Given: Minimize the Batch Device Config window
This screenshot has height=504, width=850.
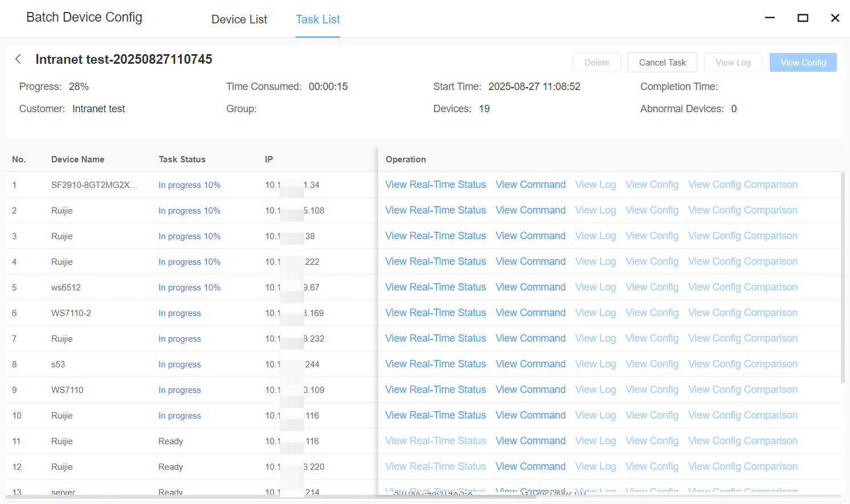Looking at the screenshot, I should coord(770,18).
